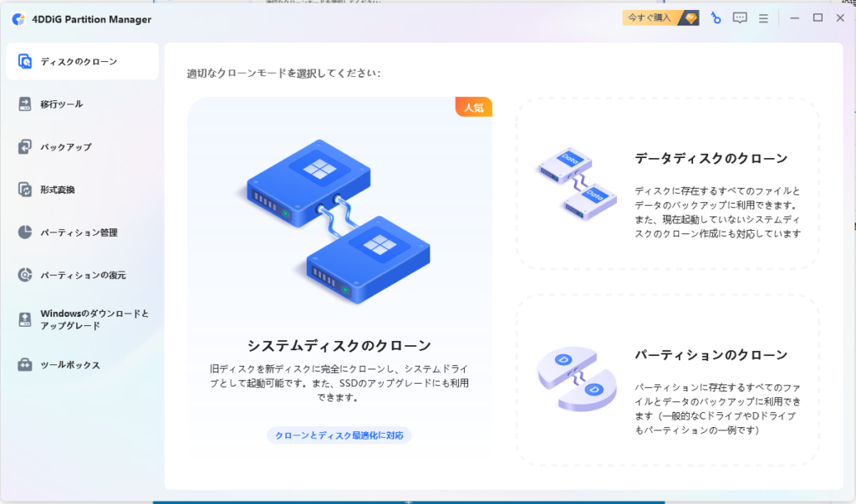Click the データディスクのクローン heading
856x504 pixels.
711,158
